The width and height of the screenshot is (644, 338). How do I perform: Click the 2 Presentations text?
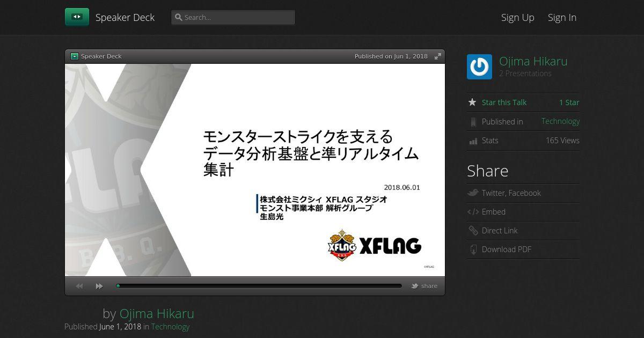525,74
